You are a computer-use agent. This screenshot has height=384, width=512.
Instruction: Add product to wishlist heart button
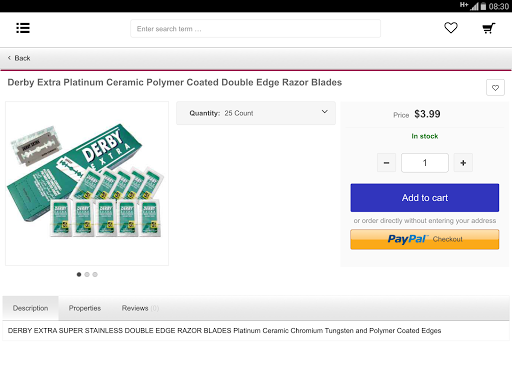495,88
